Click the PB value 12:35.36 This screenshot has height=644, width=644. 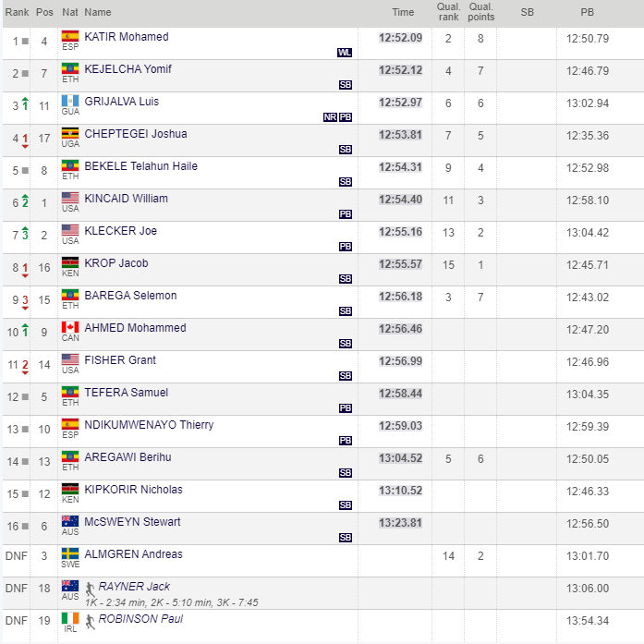(588, 136)
